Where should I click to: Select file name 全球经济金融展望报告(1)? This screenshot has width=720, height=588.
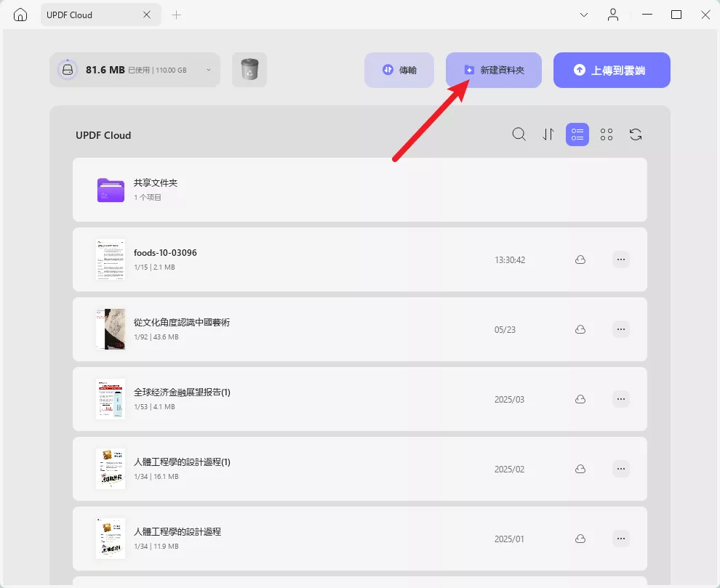182,392
